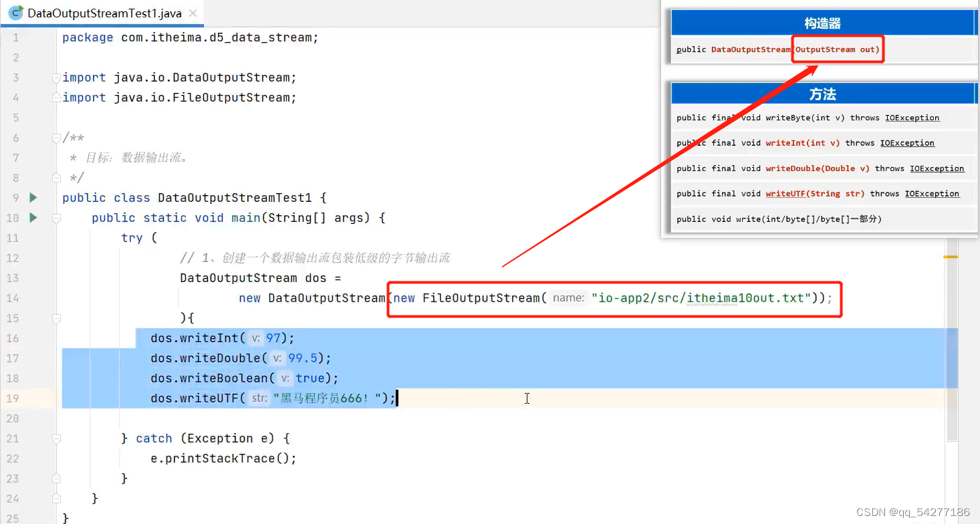The image size is (980, 524).
Task: Click line number 20 in the gutter
Action: click(12, 418)
